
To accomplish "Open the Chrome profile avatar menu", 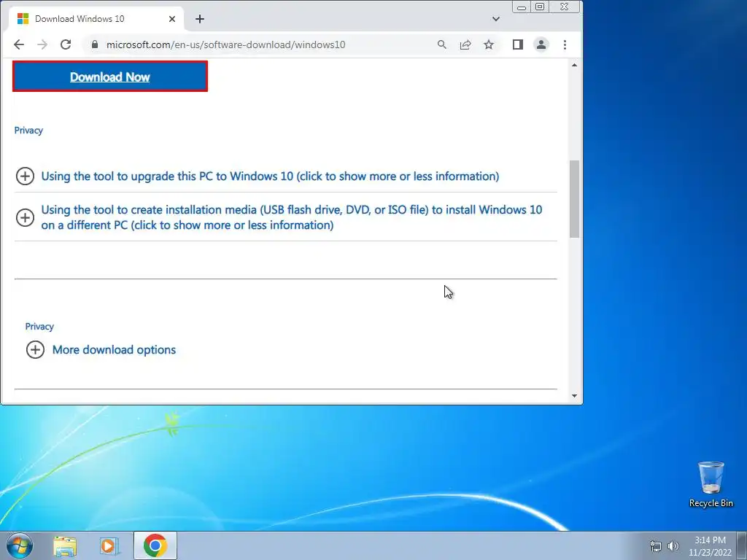I will (541, 44).
